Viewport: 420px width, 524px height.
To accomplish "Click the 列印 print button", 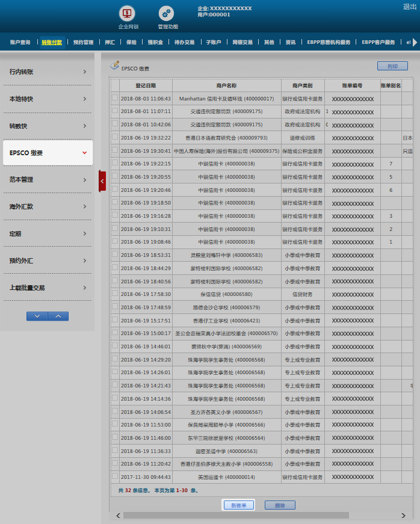I will coord(392,66).
